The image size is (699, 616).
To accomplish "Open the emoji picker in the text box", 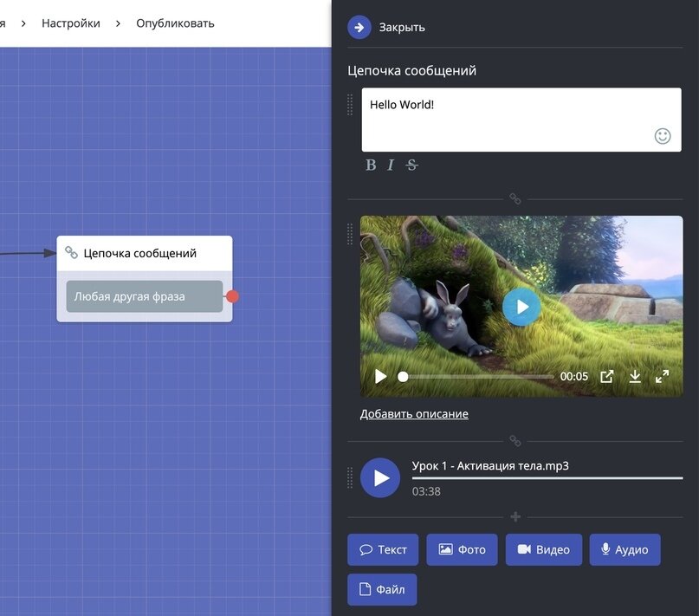I will [663, 136].
